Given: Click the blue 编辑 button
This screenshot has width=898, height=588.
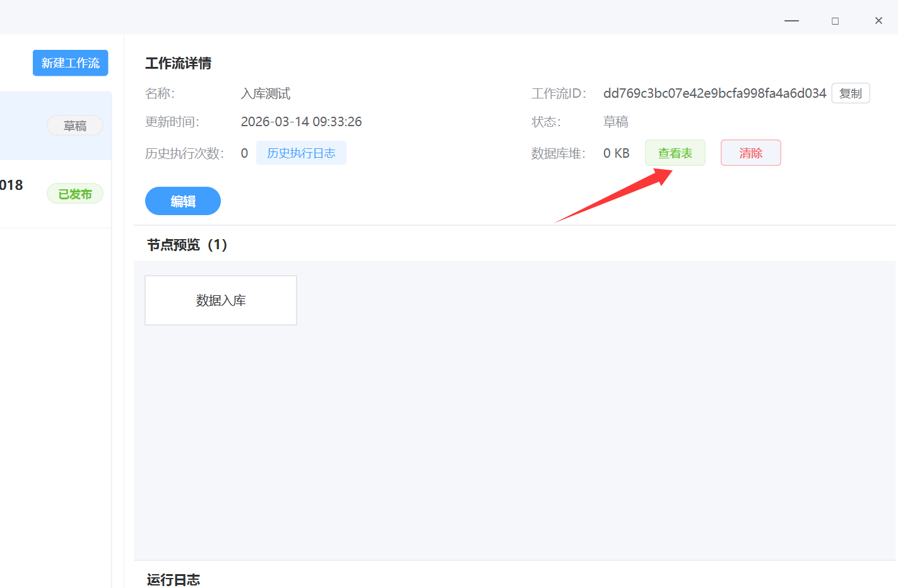Looking at the screenshot, I should pos(183,201).
